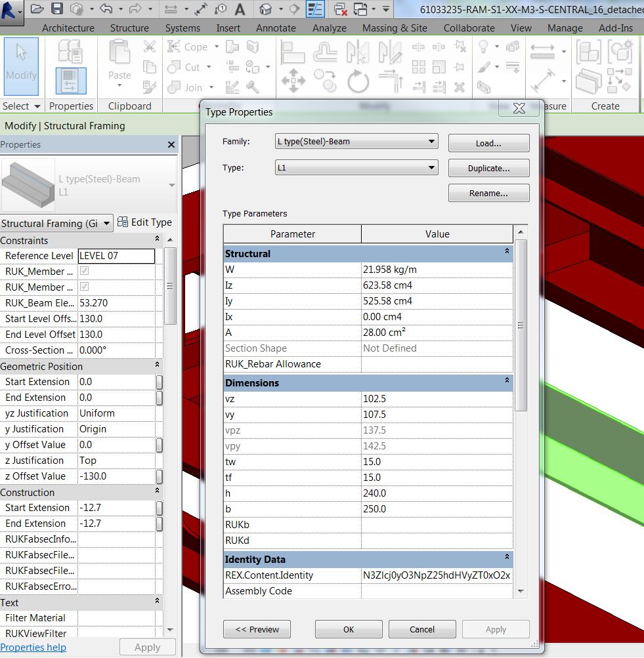644x658 pixels.
Task: Toggle second RUK_Member checkbox
Action: pos(85,287)
